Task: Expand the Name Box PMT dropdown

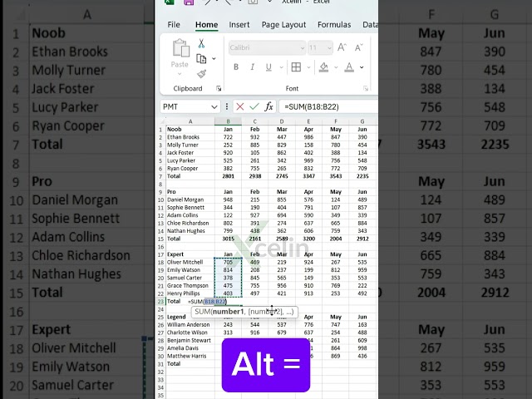Action: 214,107
